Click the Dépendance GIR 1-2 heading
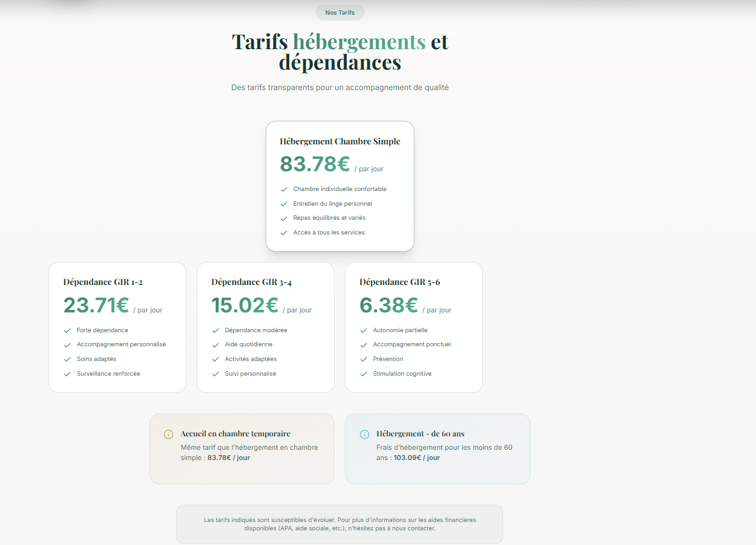Image resolution: width=756 pixels, height=545 pixels. tap(102, 282)
